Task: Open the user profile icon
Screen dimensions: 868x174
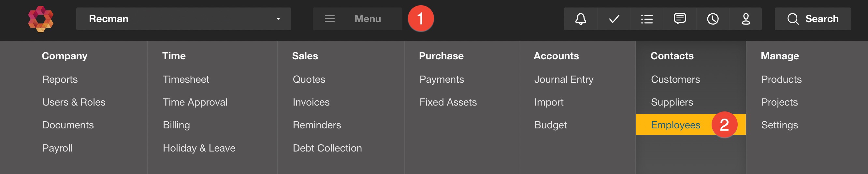Action: coord(746,19)
